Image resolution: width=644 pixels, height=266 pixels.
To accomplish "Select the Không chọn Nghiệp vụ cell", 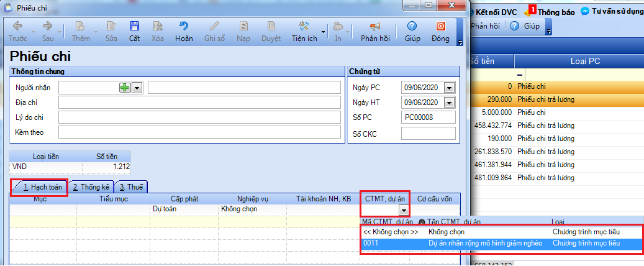I will coord(252,209).
